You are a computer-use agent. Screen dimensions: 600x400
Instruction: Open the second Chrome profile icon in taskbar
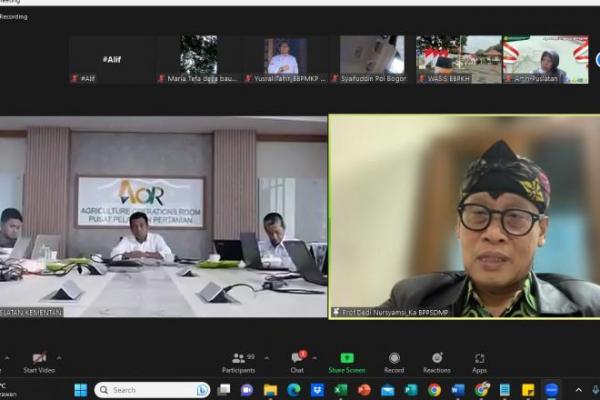tap(481, 389)
